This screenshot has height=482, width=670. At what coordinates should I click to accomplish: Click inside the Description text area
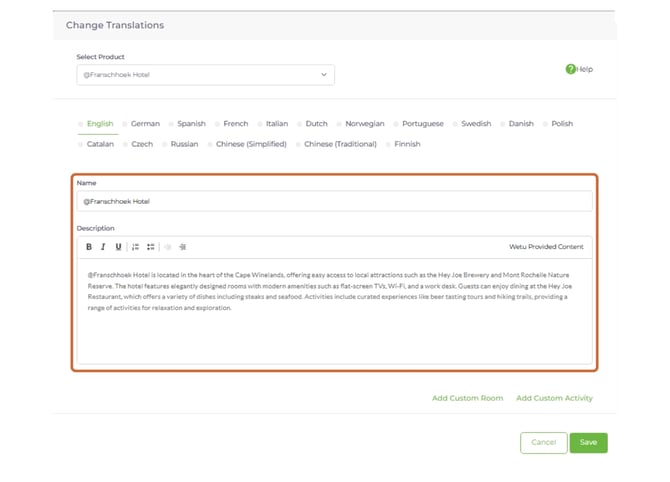click(335, 311)
